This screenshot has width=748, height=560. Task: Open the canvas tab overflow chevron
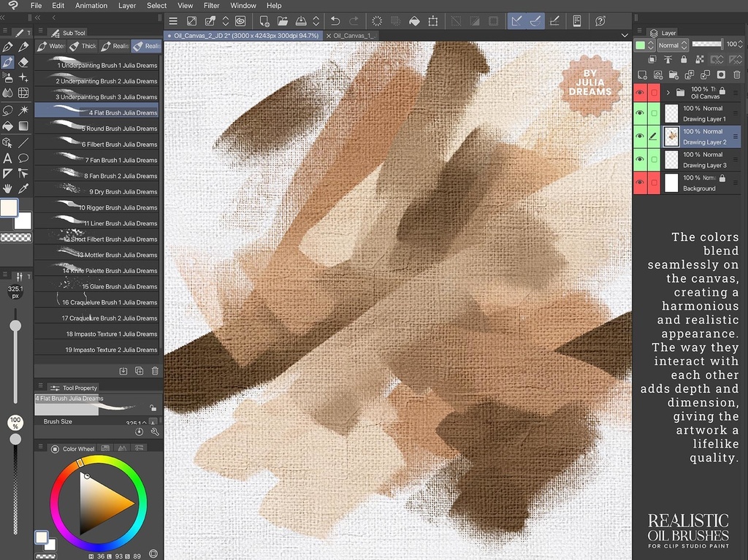625,35
